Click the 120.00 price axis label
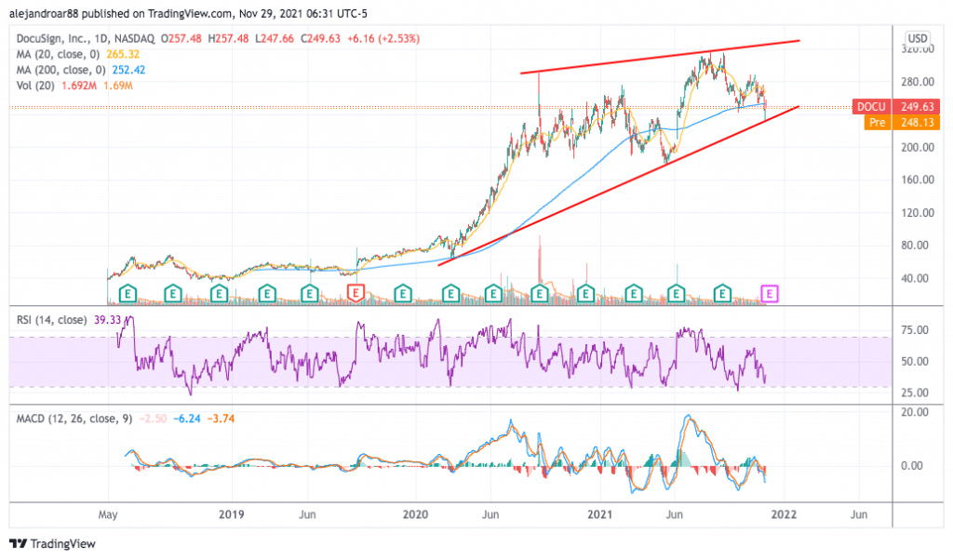Screen dimensions: 953x560 [917, 213]
